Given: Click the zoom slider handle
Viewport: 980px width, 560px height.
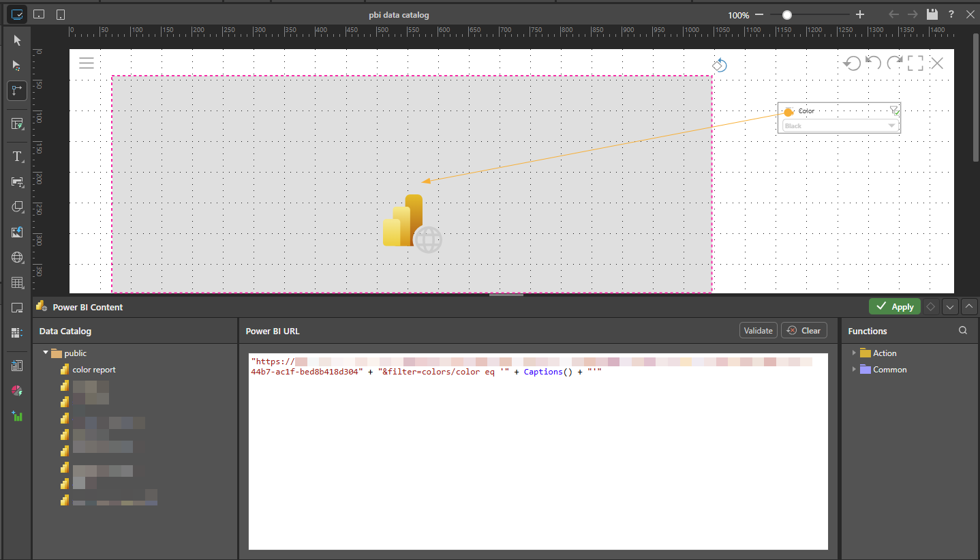Looking at the screenshot, I should click(x=787, y=14).
